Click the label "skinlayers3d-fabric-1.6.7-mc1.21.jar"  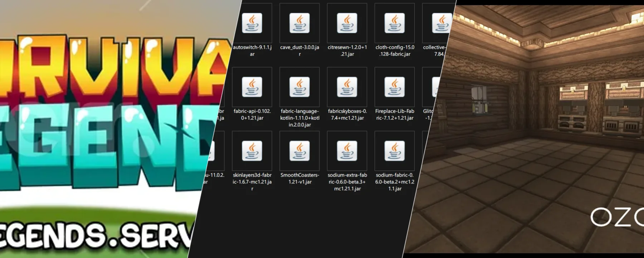[252, 182]
